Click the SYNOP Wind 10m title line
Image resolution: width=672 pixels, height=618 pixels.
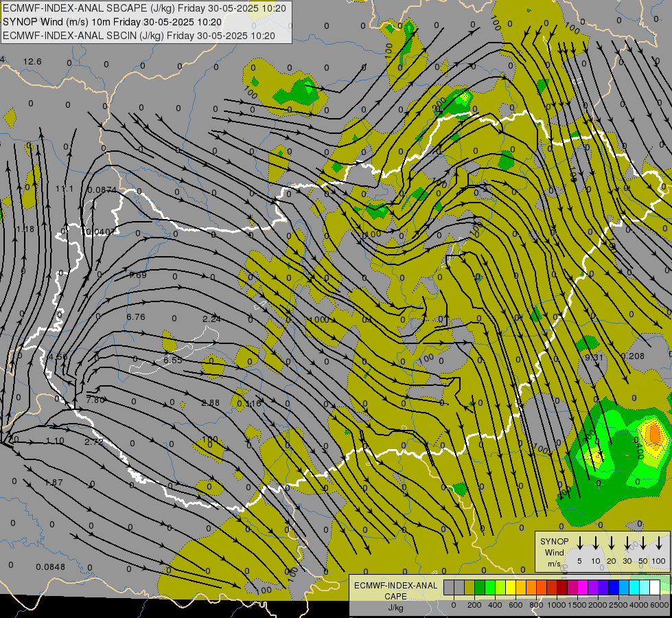[x=113, y=22]
